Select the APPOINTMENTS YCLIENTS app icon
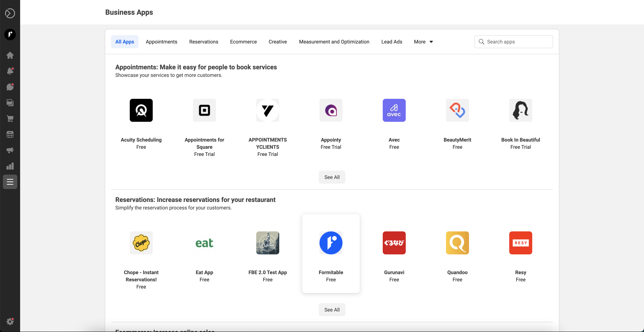Viewport: 644px width, 332px height. pos(268,110)
